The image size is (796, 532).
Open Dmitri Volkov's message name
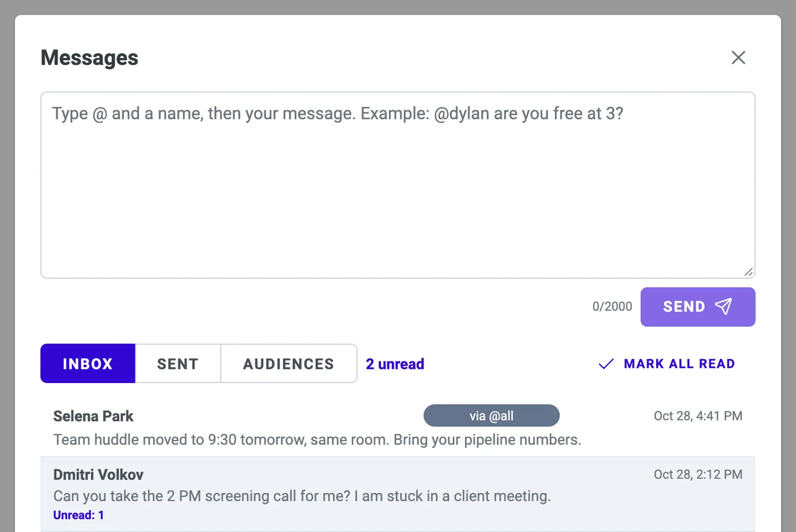pos(98,475)
